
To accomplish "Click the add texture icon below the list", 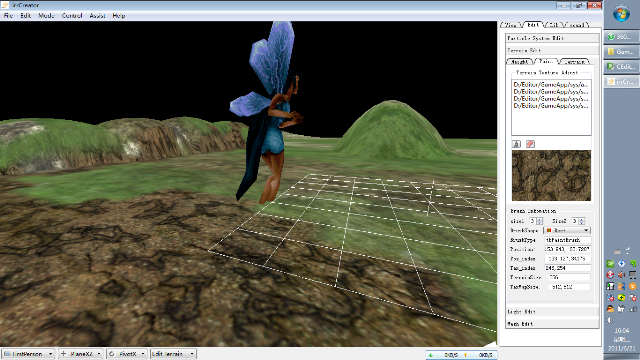I will [x=516, y=144].
